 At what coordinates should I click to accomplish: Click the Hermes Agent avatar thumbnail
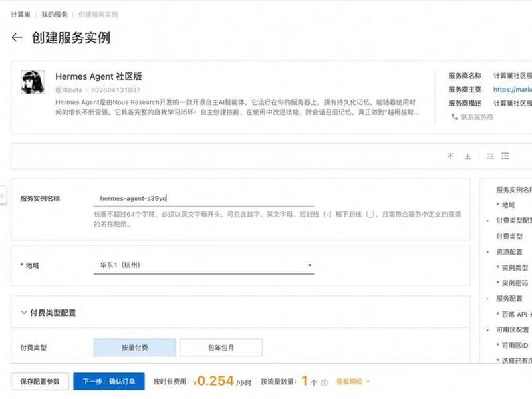point(33,82)
